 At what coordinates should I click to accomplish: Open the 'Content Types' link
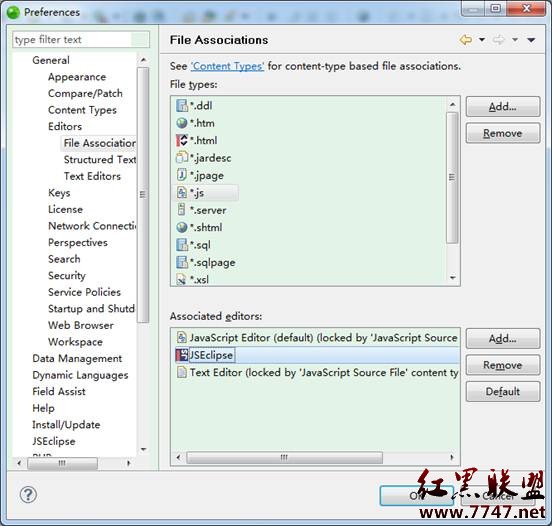coord(227,66)
